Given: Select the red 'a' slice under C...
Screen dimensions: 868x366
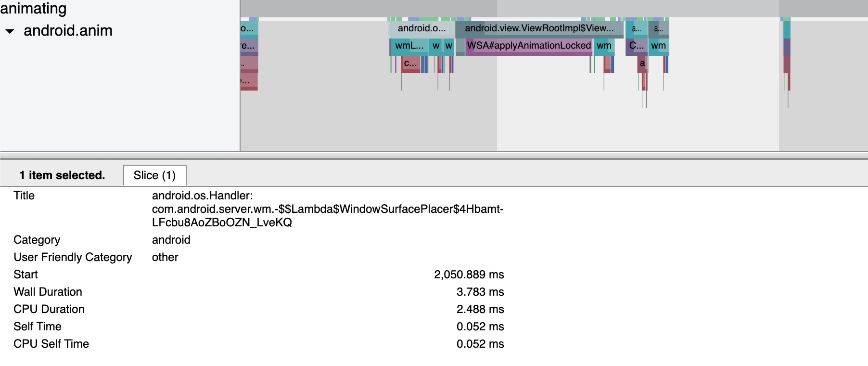Looking at the screenshot, I should click(642, 64).
